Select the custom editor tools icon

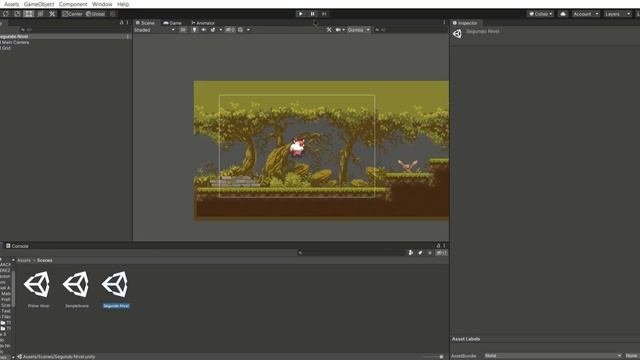(x=52, y=14)
